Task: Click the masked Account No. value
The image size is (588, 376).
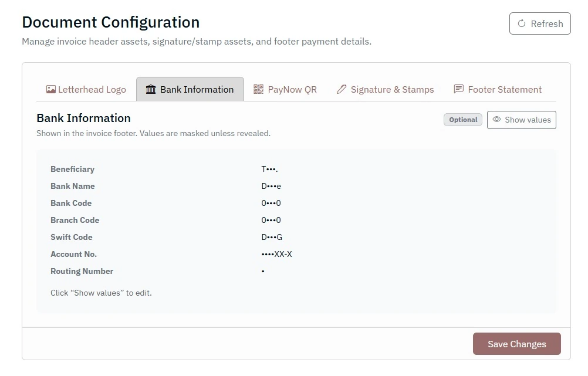Action: coord(276,255)
